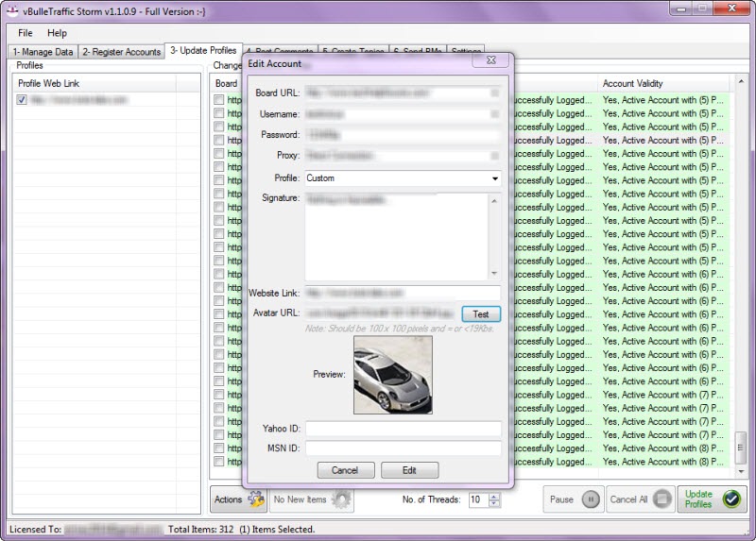
Task: Switch to the 2- Register Accounts tab
Action: pyautogui.click(x=121, y=52)
